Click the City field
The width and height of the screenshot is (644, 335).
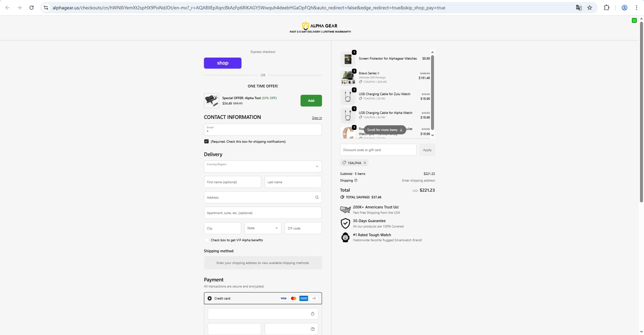tap(222, 228)
